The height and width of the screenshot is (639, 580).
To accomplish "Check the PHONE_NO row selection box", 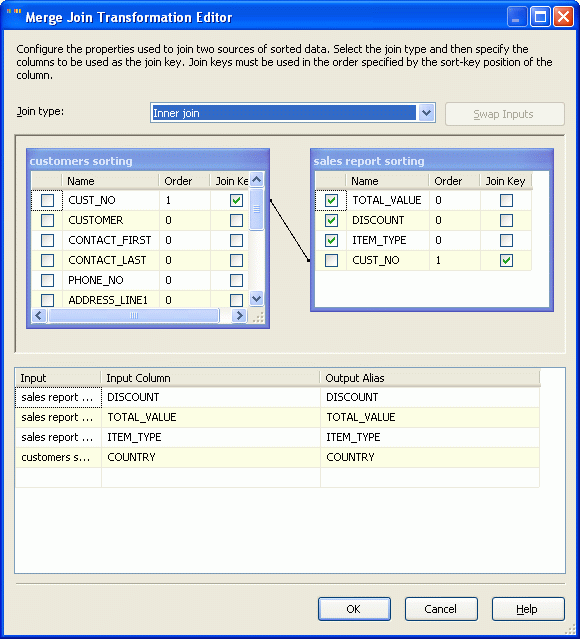I will [47, 280].
